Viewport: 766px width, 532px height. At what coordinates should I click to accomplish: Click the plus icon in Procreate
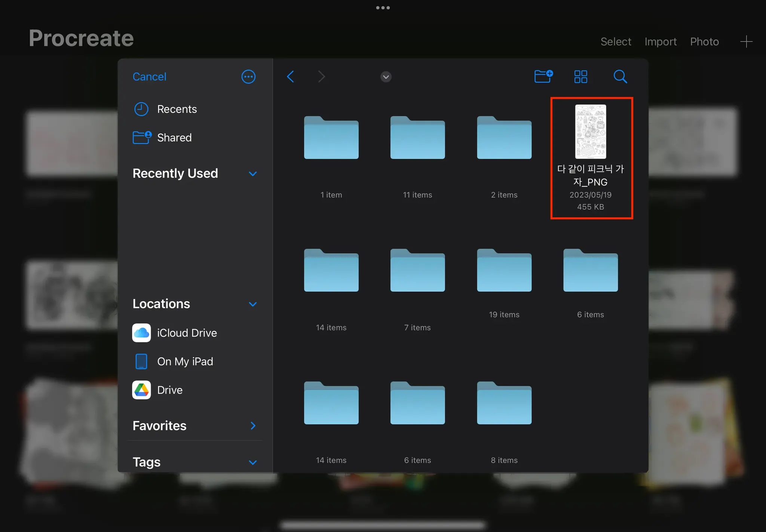click(746, 41)
